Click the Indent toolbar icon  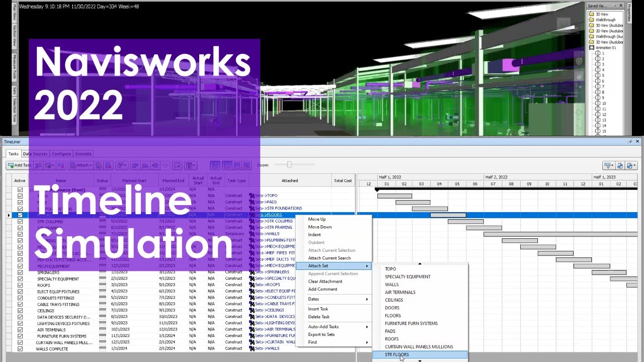(155, 165)
